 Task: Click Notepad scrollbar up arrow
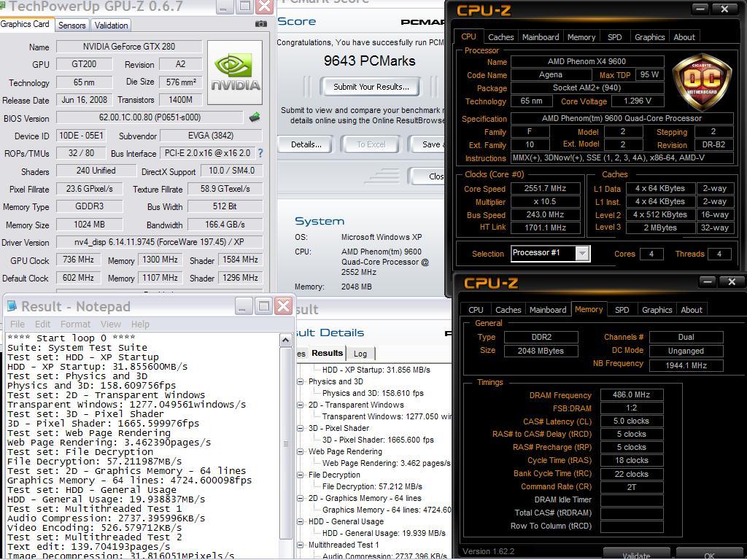click(285, 340)
